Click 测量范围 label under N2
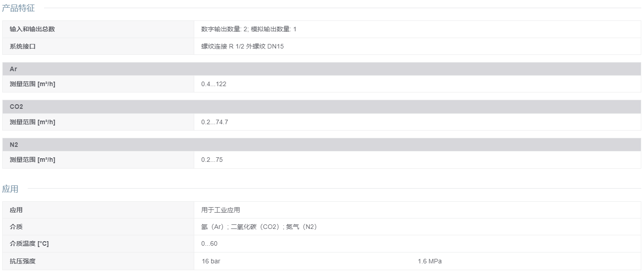The height and width of the screenshot is (272, 644). 32,160
